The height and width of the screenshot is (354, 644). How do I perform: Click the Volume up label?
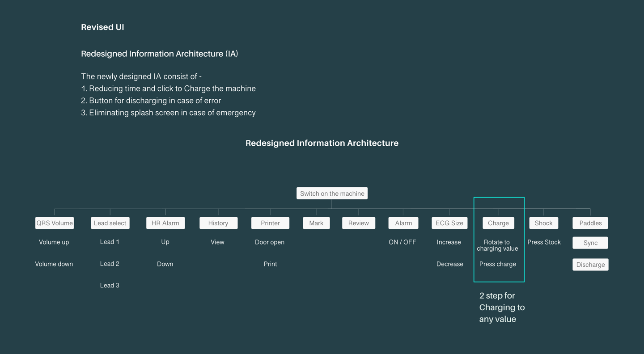[54, 242]
